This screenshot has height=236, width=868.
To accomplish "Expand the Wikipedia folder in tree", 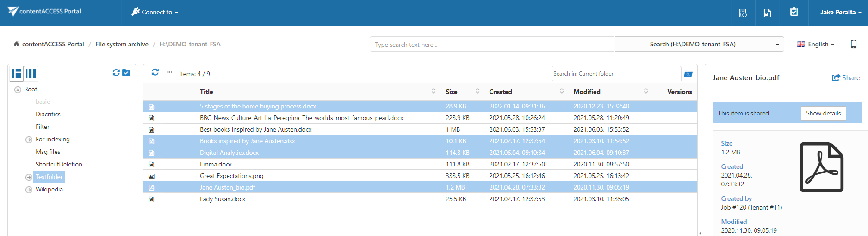I will tap(29, 190).
